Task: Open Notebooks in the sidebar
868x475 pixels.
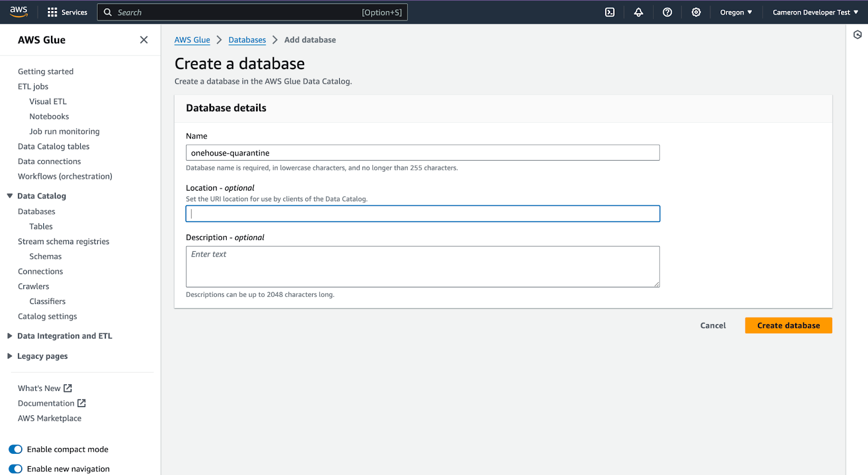Action: coord(49,116)
